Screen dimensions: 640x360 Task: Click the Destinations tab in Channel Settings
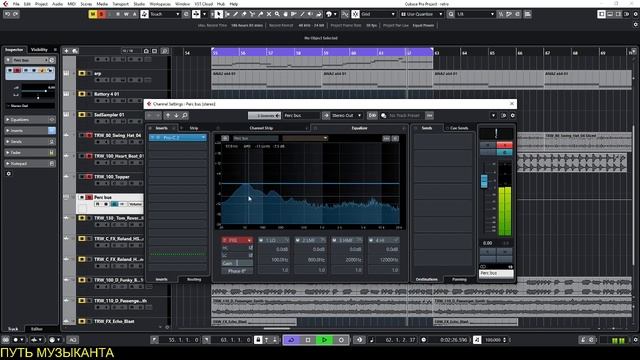coord(427,280)
